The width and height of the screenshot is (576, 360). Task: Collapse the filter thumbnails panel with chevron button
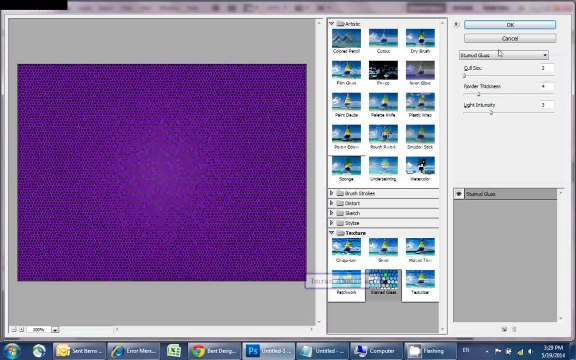click(x=456, y=24)
